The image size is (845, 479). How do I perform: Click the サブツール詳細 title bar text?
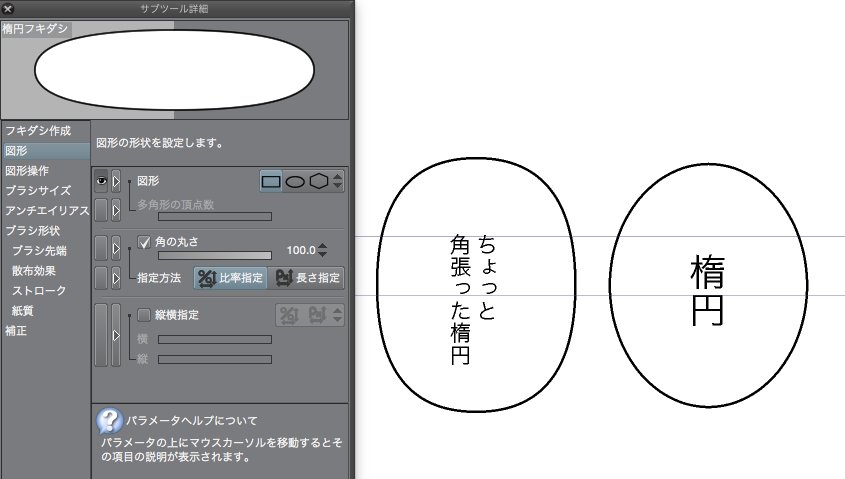click(x=174, y=9)
